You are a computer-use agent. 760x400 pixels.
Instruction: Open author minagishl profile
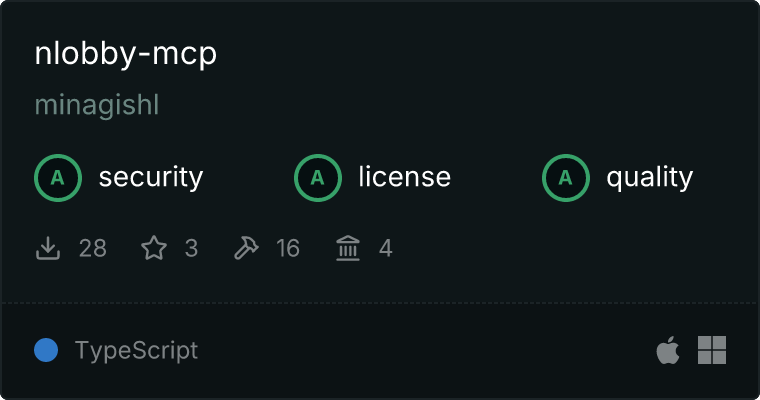click(97, 105)
